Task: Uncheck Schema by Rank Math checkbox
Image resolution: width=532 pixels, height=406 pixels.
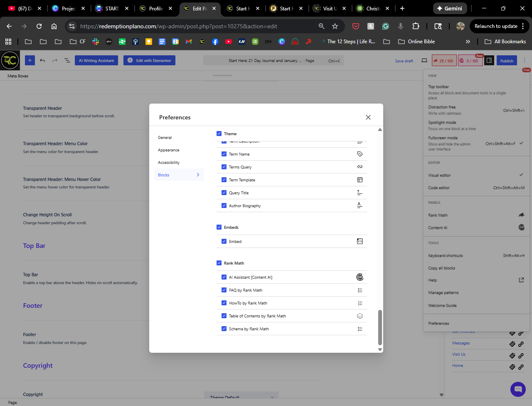Action: [224, 329]
